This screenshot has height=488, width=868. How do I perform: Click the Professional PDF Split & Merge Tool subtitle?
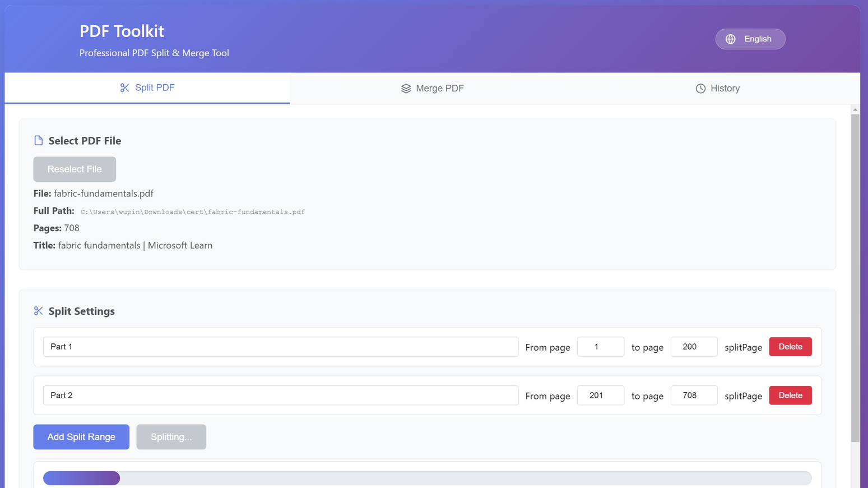pos(154,53)
